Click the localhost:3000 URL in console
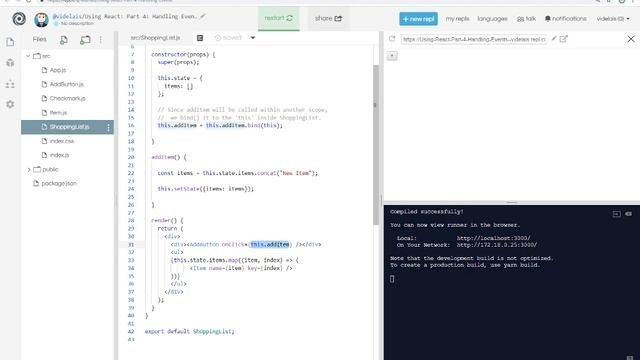This screenshot has height=360, width=640. pyautogui.click(x=493, y=238)
